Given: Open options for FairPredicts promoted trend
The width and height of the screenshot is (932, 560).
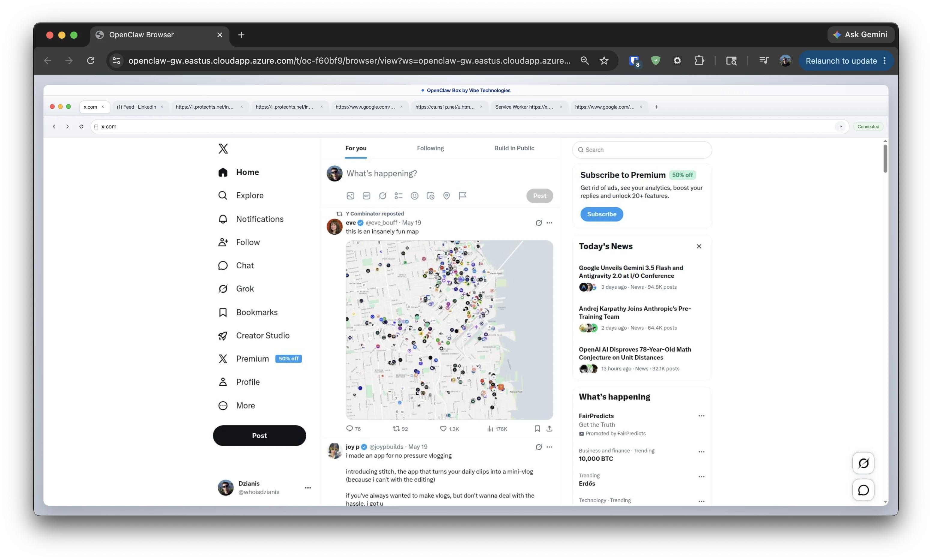Looking at the screenshot, I should click(x=701, y=416).
